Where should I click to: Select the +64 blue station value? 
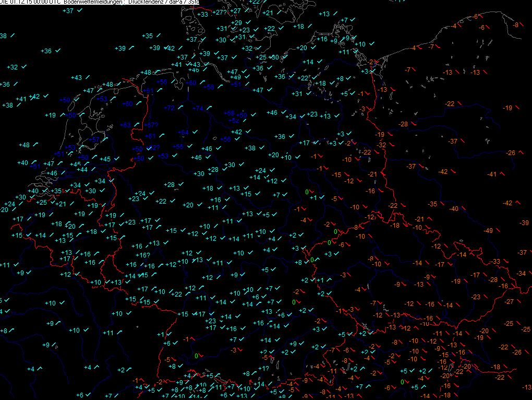coord(183,133)
